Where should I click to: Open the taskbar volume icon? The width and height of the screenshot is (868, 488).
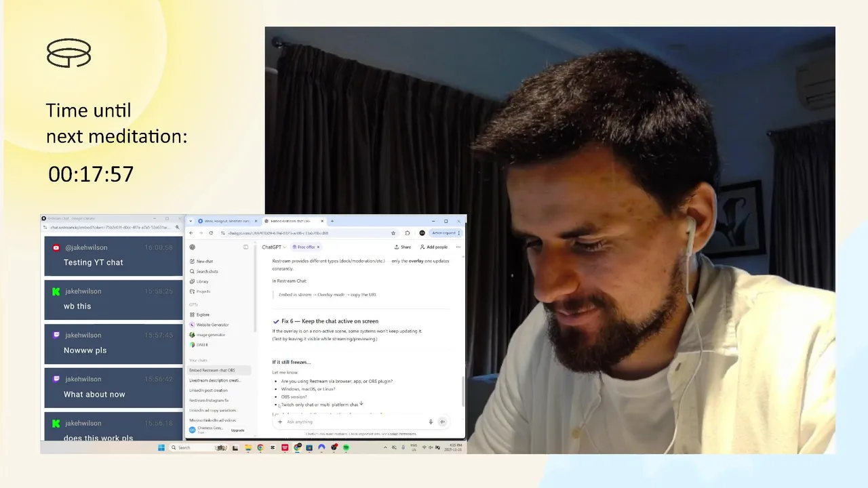(x=431, y=447)
